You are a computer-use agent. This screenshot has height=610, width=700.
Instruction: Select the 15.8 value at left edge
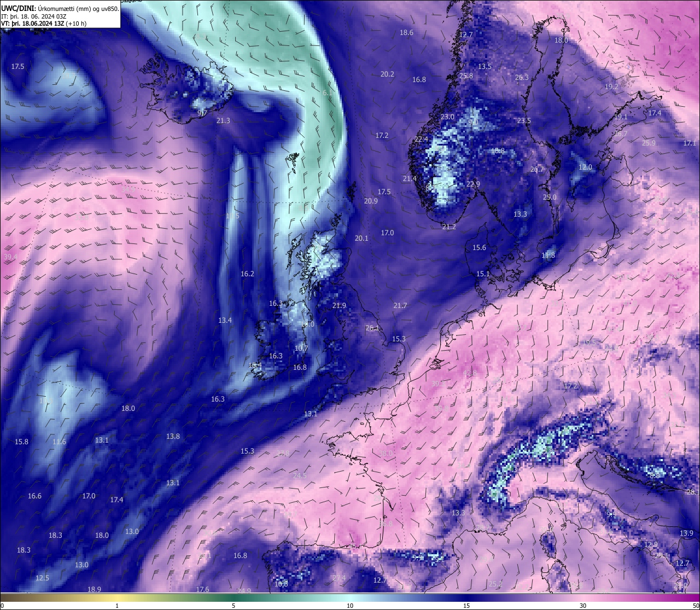coord(21,442)
